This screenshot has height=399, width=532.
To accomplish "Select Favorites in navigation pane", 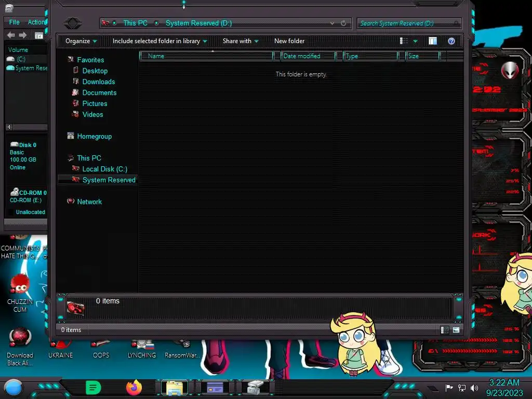I will tap(90, 60).
